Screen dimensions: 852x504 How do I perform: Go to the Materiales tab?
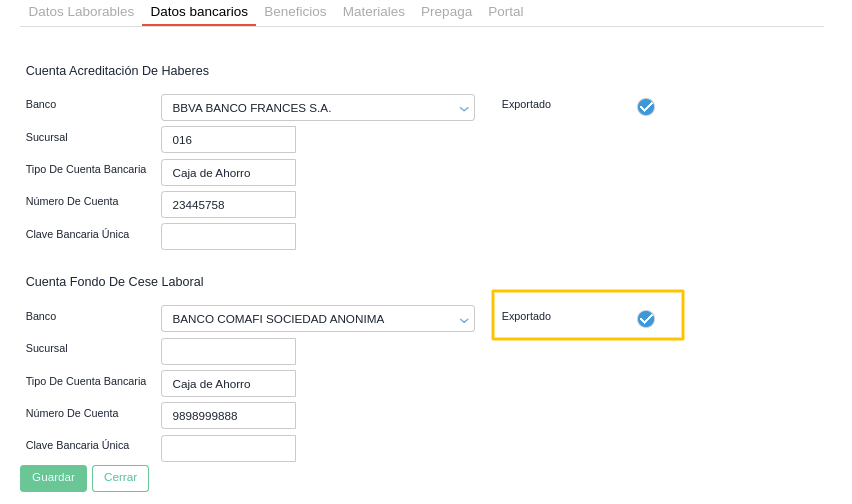(374, 12)
